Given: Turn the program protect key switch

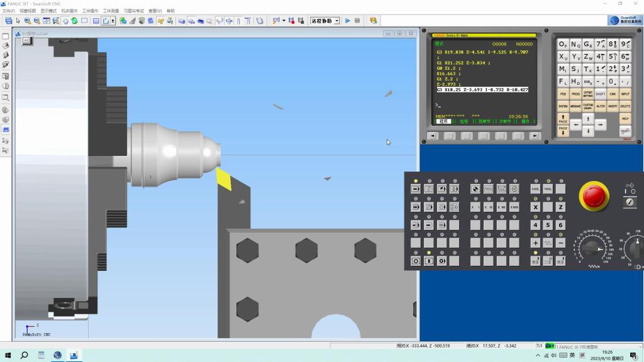Looking at the screenshot, I should 630,202.
